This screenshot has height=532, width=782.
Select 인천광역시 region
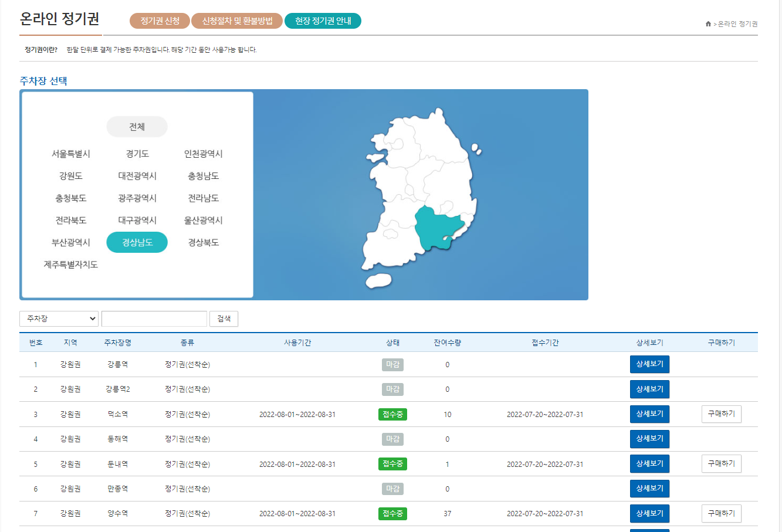[204, 154]
